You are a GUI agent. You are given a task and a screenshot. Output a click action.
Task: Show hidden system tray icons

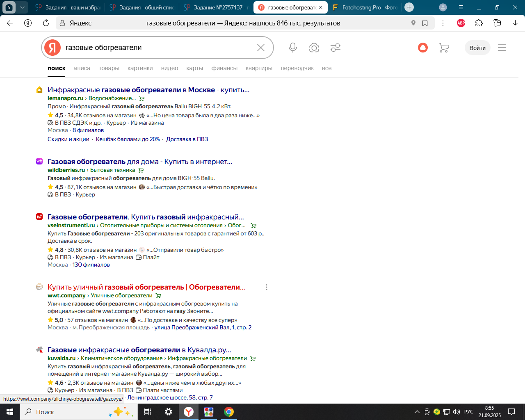point(417,412)
